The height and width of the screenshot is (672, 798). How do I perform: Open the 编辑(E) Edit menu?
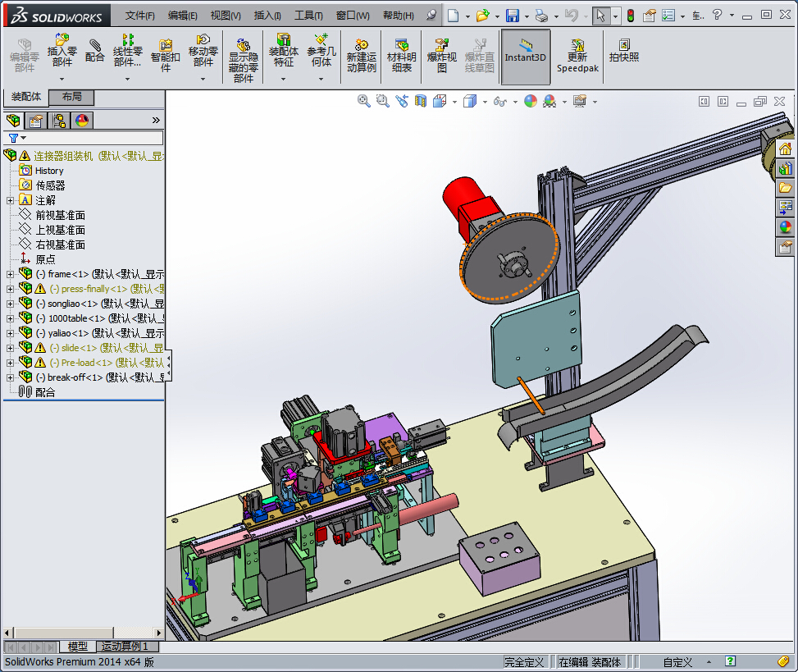[x=183, y=16]
